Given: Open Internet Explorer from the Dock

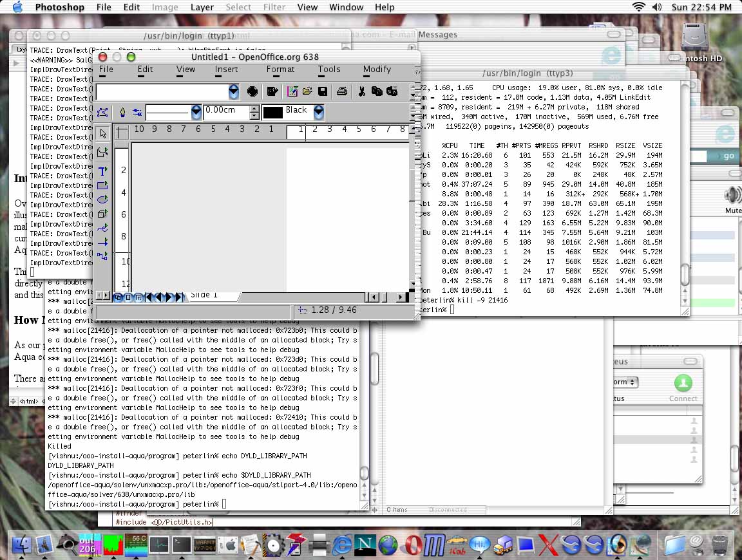Looking at the screenshot, I should (342, 545).
